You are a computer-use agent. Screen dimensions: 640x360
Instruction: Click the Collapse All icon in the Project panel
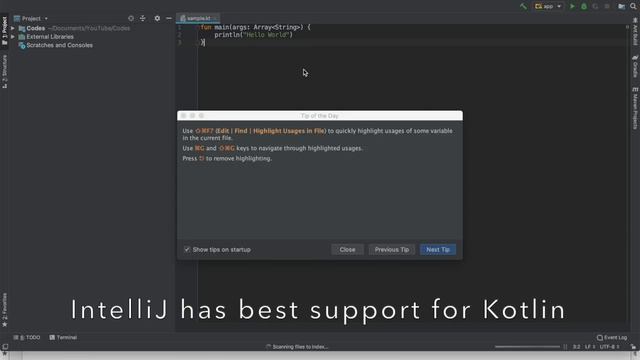(x=142, y=18)
